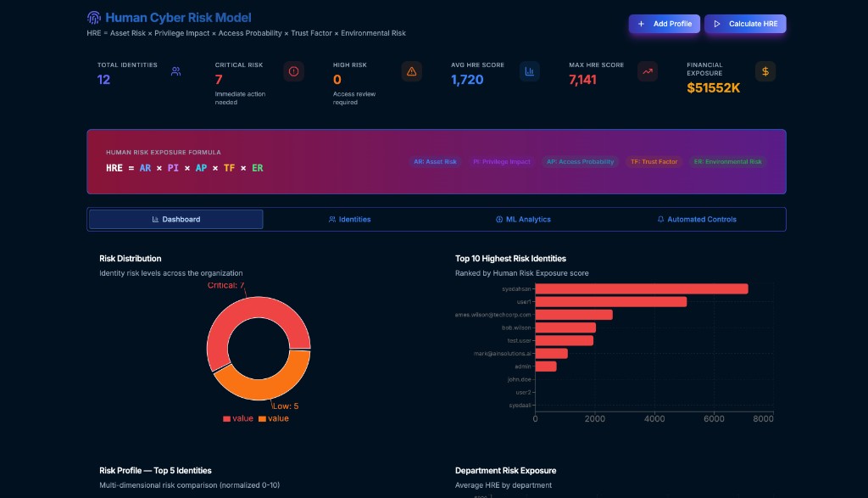Image resolution: width=868 pixels, height=498 pixels.
Task: Click the Risk Distribution heading
Action: pos(130,259)
